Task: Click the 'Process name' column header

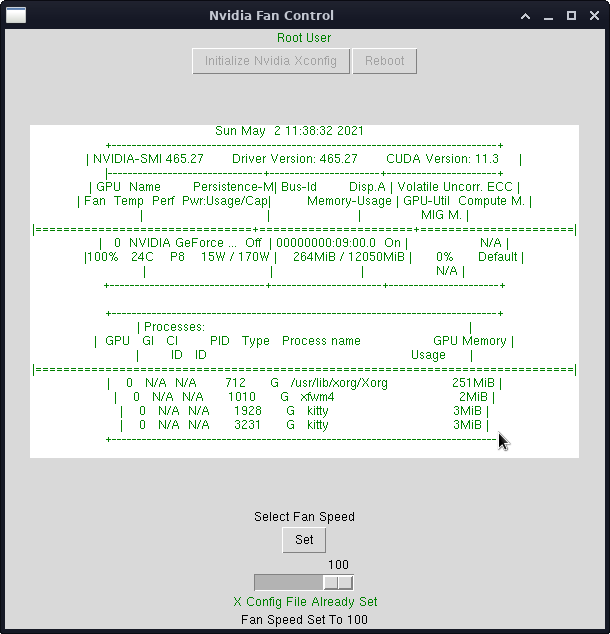Action: click(321, 341)
